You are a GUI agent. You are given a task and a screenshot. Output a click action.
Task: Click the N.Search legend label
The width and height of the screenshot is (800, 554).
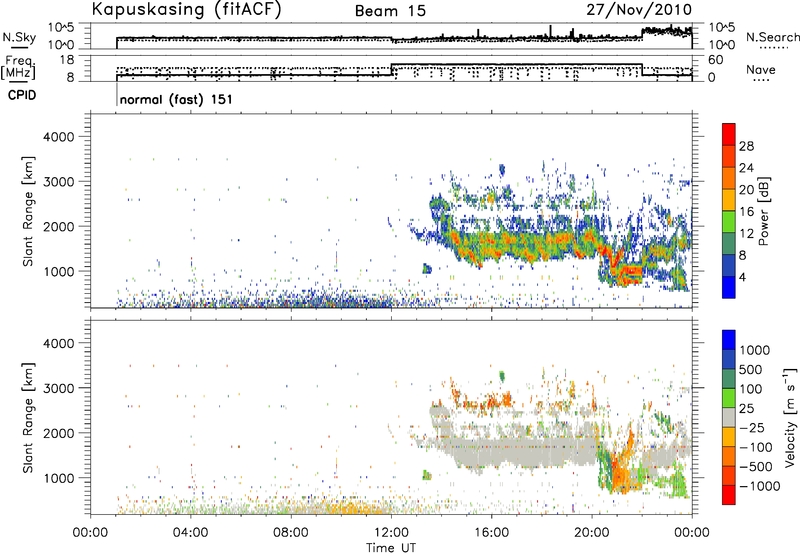(773, 37)
